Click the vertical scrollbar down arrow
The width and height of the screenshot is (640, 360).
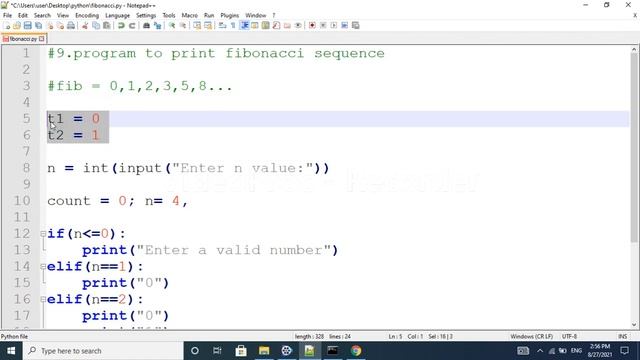point(634,325)
